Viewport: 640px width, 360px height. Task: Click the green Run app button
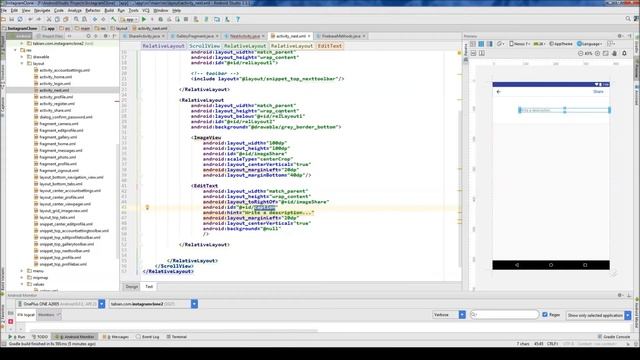tap(144, 19)
